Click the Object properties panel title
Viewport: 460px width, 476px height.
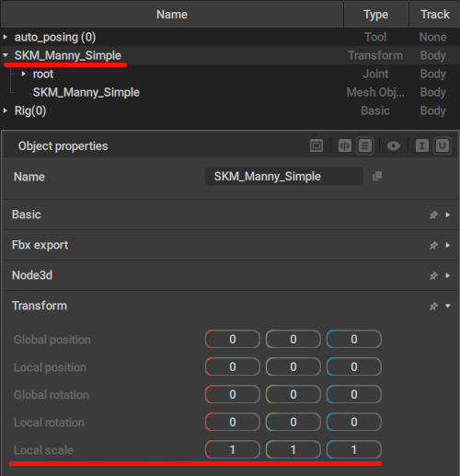coord(63,146)
